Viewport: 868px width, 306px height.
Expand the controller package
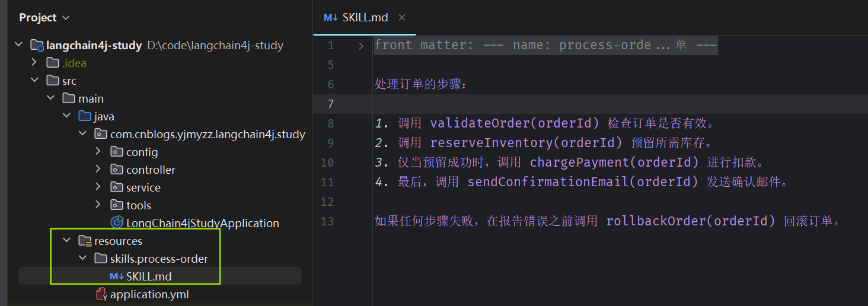coord(98,170)
